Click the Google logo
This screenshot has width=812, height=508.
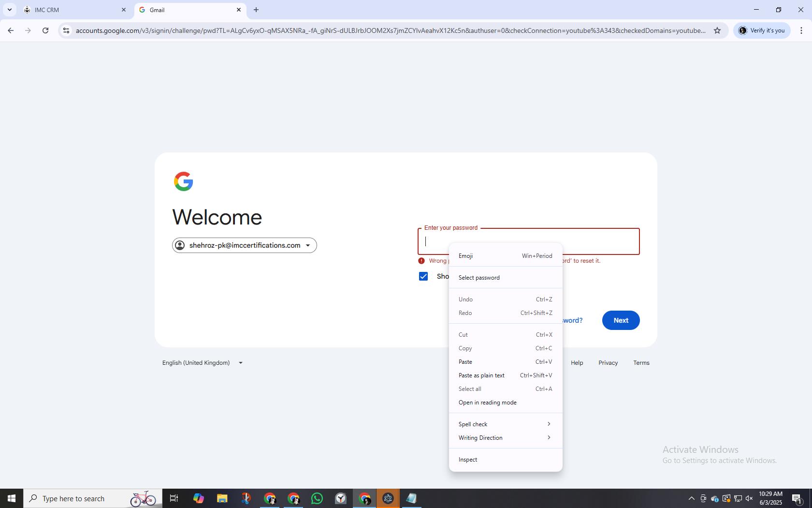point(184,181)
